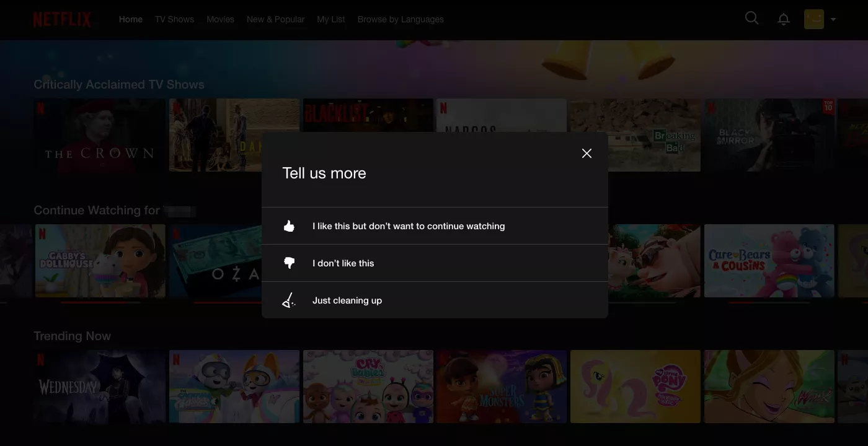Choose Just cleaning up
This screenshot has height=446, width=868.
[x=435, y=300]
